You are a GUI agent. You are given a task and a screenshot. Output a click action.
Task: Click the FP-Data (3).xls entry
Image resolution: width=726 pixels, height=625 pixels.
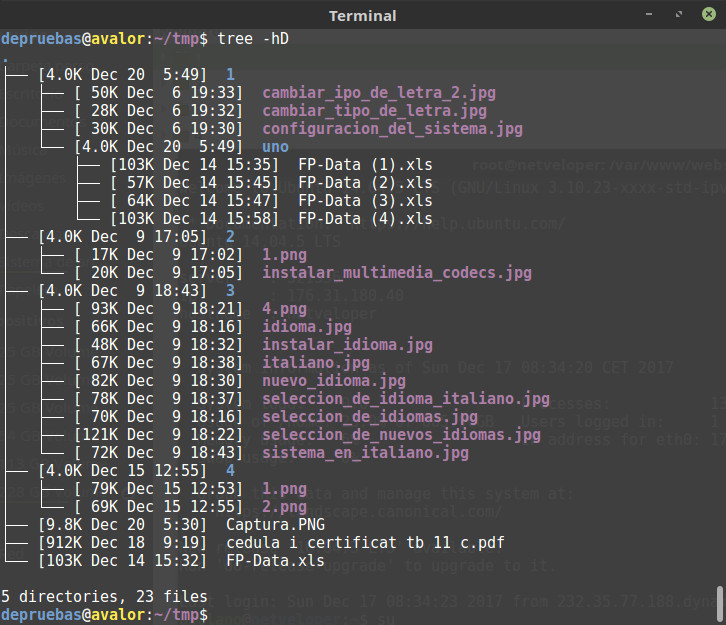pos(365,201)
